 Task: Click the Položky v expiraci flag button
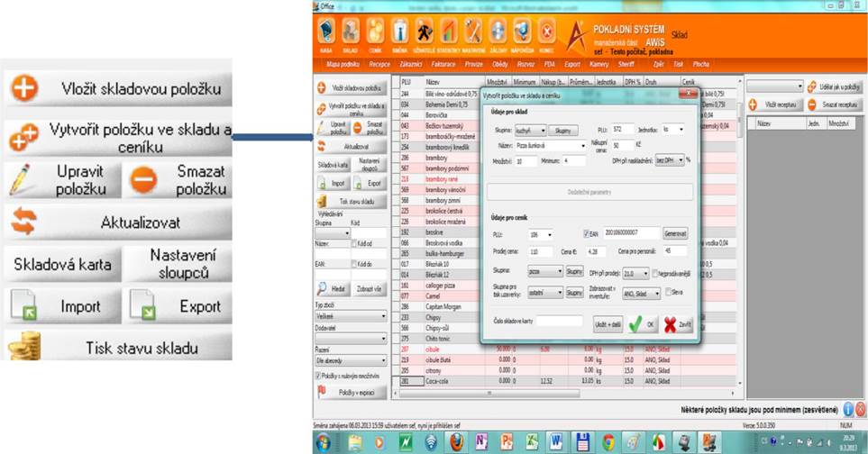[x=352, y=392]
